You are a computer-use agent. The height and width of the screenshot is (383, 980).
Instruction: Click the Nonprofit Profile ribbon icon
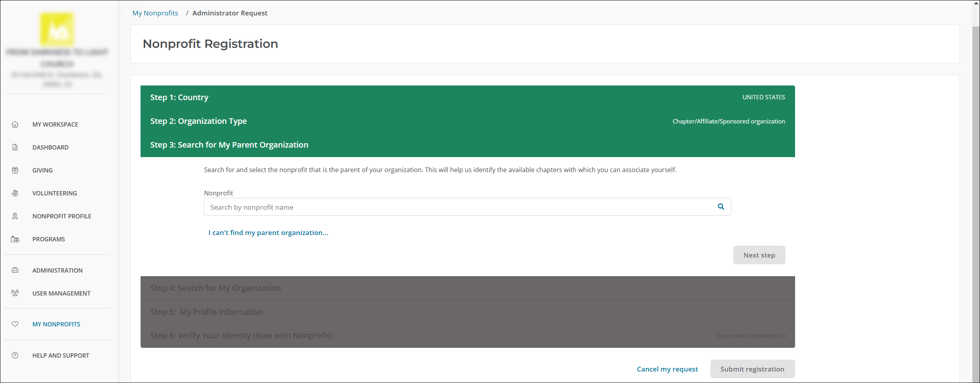[x=15, y=216]
